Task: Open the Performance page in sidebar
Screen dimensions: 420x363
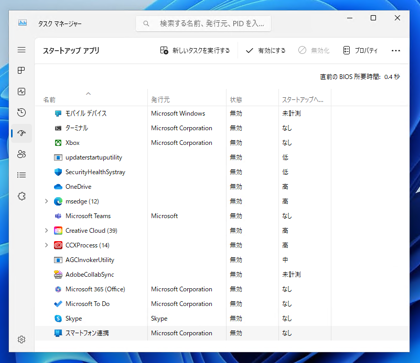Action: 22,91
